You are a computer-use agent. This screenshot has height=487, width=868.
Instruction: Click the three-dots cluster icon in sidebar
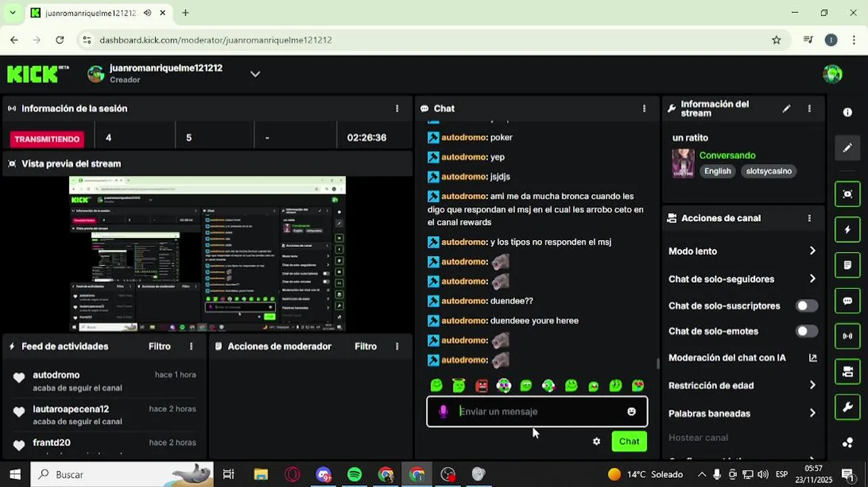tap(848, 443)
